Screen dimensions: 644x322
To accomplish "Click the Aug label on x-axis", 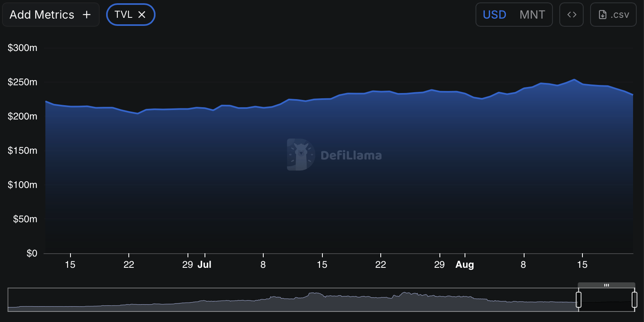I will tap(465, 265).
